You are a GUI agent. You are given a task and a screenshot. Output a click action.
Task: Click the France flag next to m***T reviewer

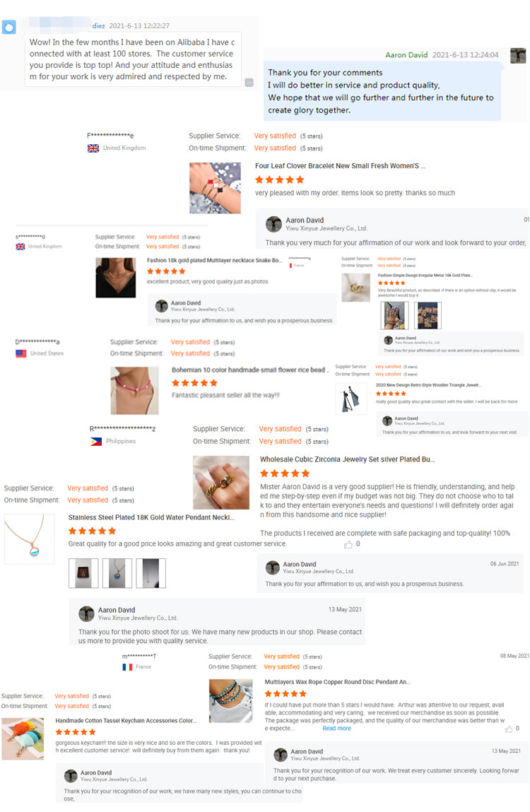click(127, 667)
